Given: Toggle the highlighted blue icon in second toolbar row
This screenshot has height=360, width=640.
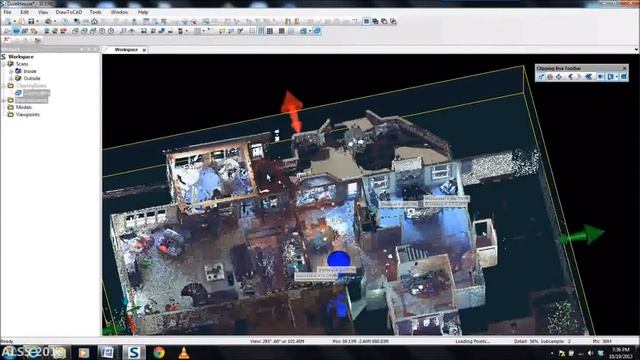Looking at the screenshot, I should coord(16,31).
